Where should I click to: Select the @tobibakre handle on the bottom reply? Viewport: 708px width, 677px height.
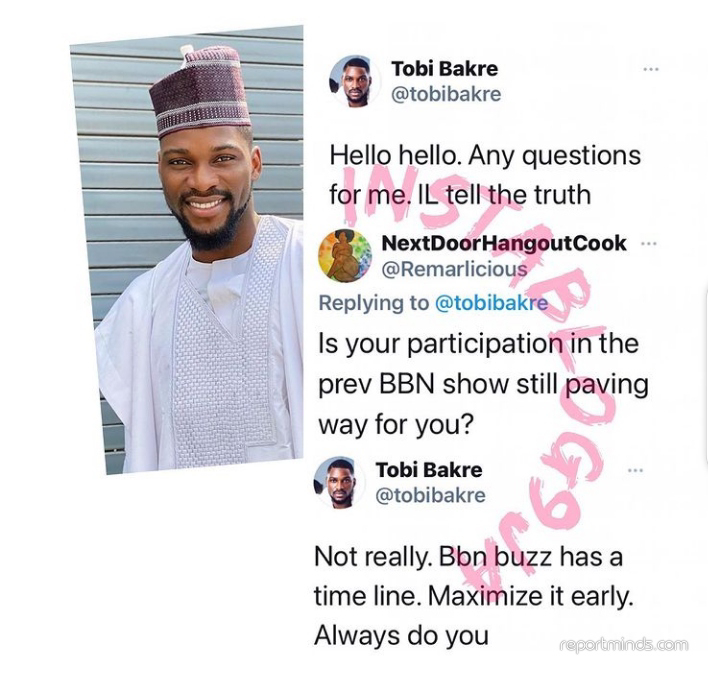pyautogui.click(x=430, y=495)
